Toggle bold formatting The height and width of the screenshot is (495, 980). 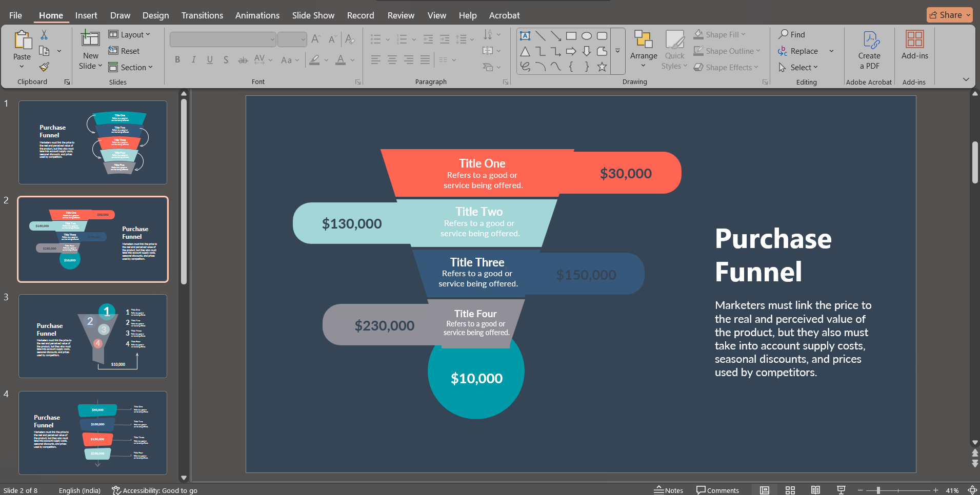177,60
